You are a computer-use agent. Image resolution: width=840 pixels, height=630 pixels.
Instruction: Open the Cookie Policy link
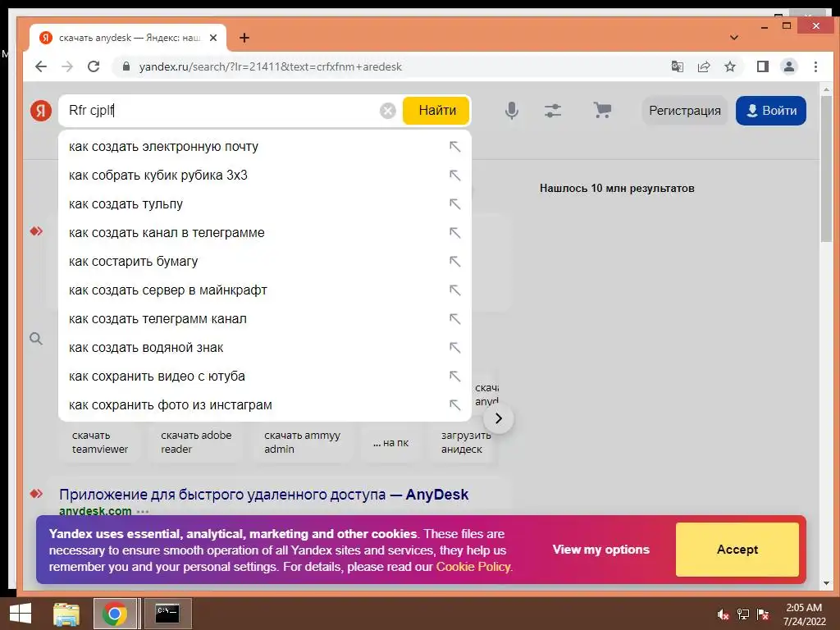tap(473, 567)
